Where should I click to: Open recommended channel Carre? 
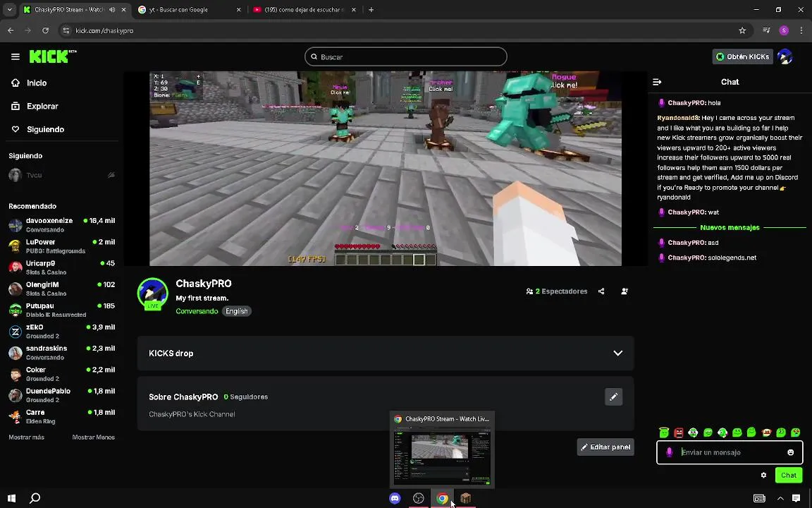(61, 416)
